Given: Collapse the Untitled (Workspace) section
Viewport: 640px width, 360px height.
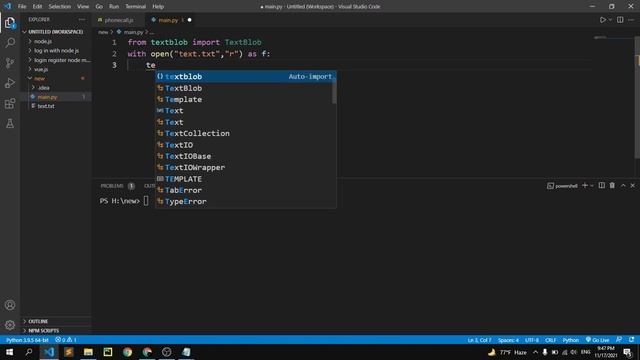Looking at the screenshot, I should pyautogui.click(x=56, y=32).
